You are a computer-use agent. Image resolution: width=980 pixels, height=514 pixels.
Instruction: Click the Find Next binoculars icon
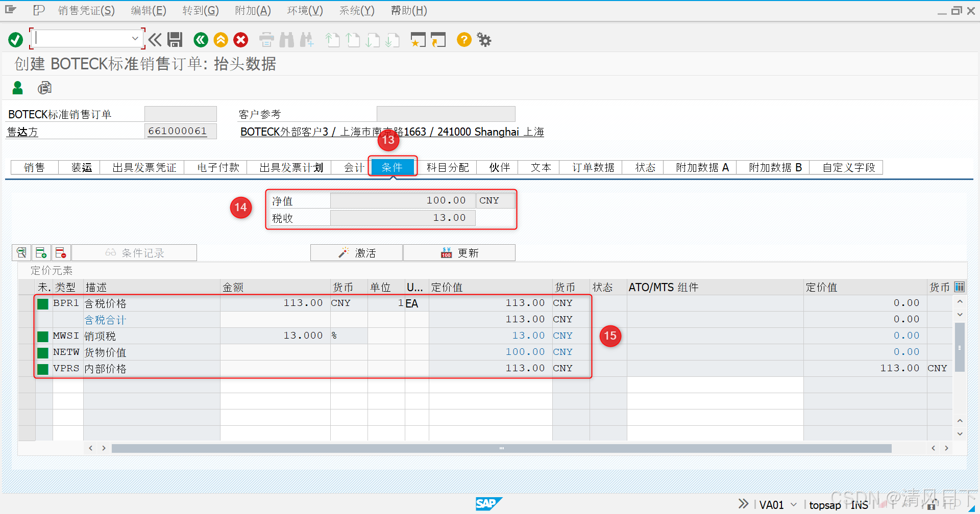(x=307, y=40)
